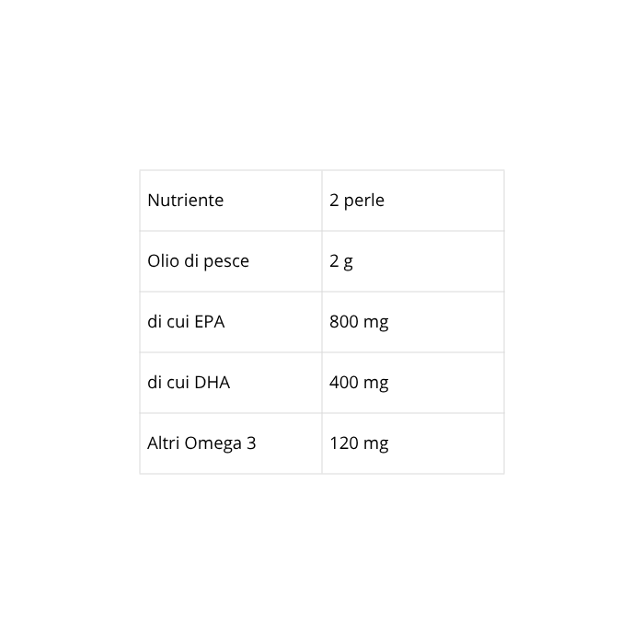This screenshot has width=644, height=644.
Task: Click the '2 perle' header cell
Action: click(357, 201)
